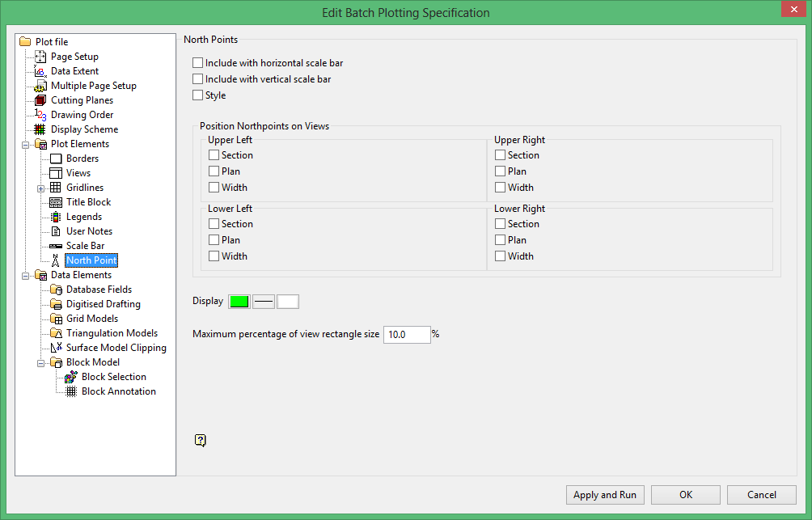Image resolution: width=812 pixels, height=520 pixels.
Task: Collapse the Plot Elements branch
Action: [x=25, y=144]
